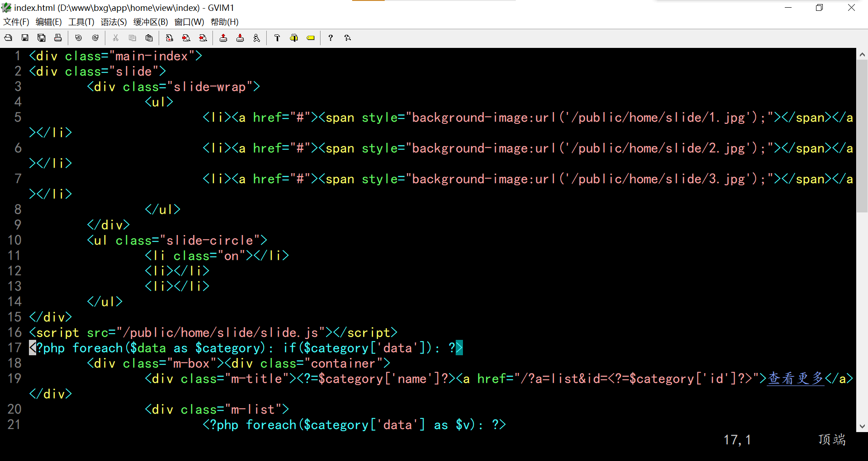This screenshot has width=868, height=461.
Task: Click the Undo toolbar icon
Action: pos(79,38)
